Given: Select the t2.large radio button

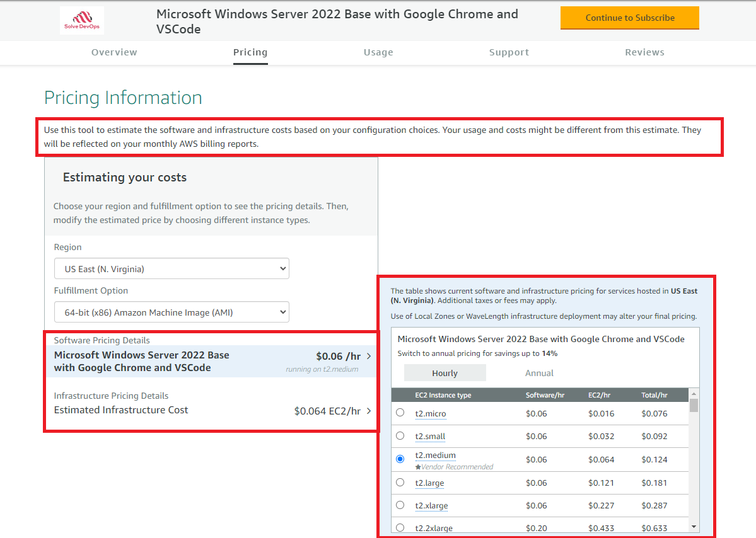Looking at the screenshot, I should coord(400,482).
